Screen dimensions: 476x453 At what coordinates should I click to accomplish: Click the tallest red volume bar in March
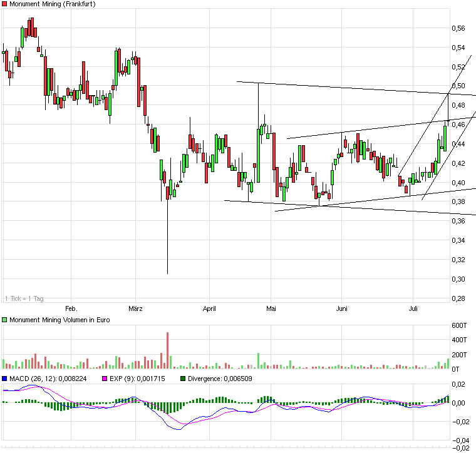click(x=168, y=350)
